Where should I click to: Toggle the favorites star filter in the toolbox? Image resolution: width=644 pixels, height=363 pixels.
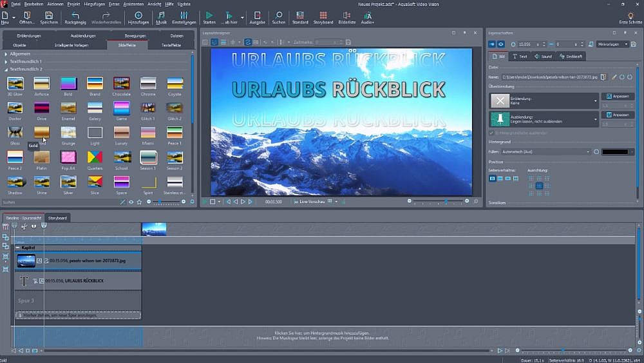[x=139, y=202]
